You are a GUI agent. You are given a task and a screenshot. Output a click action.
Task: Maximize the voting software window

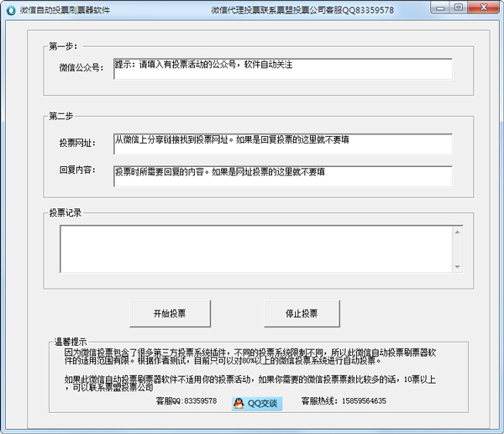point(459,8)
